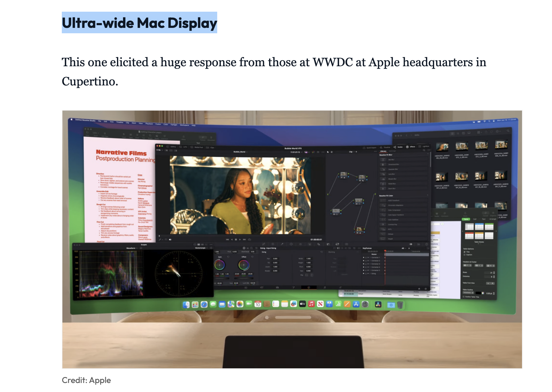Open Launchpad in the dock
Viewport: 552px width, 392px height.
[195, 304]
